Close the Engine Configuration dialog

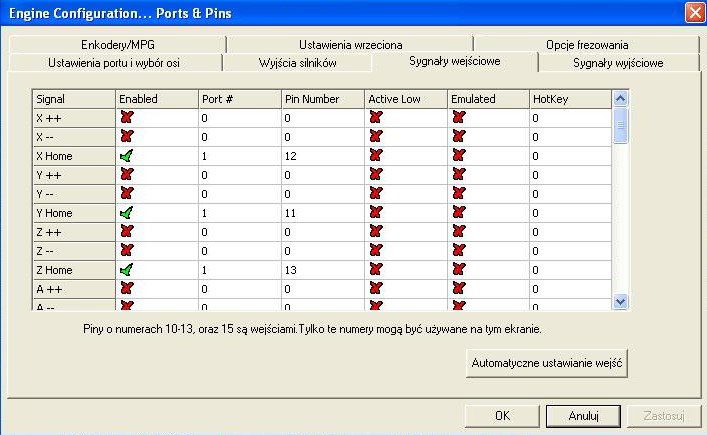[695, 13]
